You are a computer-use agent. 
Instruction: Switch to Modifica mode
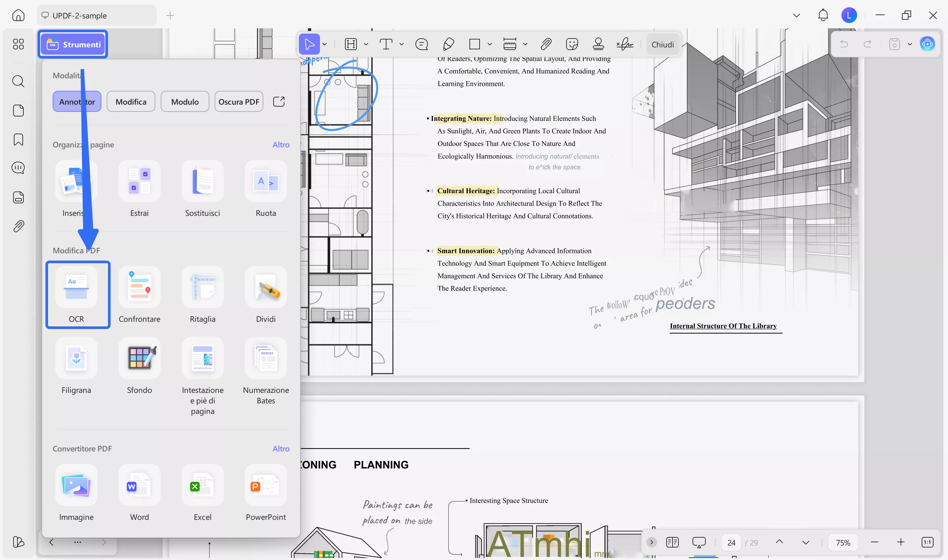coord(131,102)
